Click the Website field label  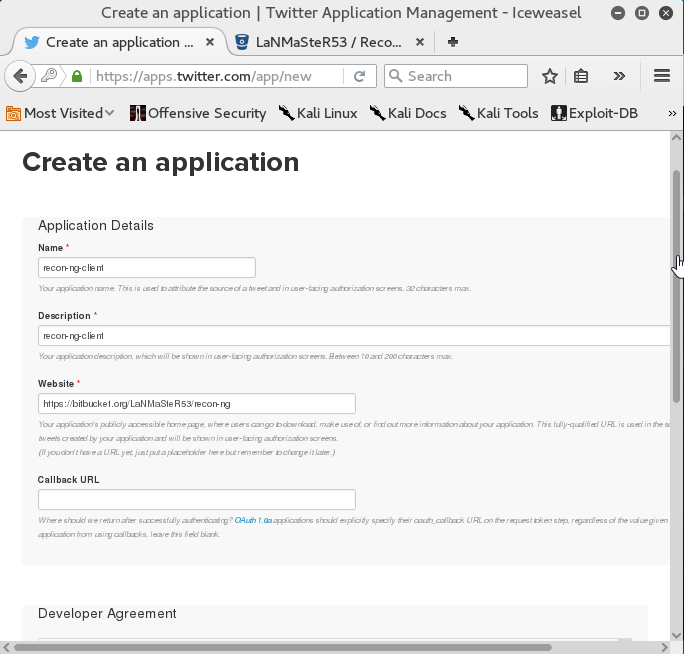(56, 383)
